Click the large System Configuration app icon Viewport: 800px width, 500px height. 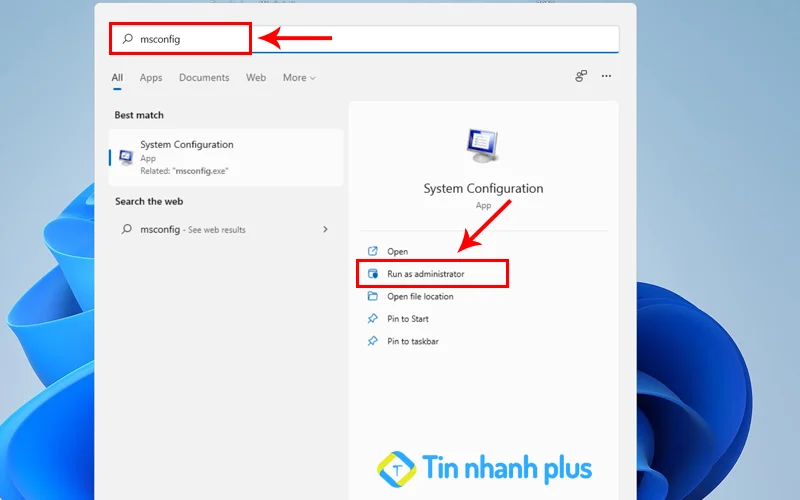click(483, 146)
